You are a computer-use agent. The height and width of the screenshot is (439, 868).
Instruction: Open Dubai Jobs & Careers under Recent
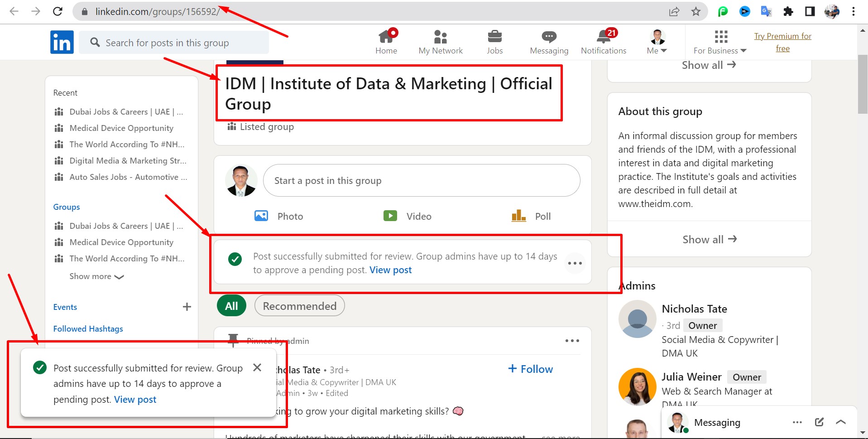click(119, 112)
